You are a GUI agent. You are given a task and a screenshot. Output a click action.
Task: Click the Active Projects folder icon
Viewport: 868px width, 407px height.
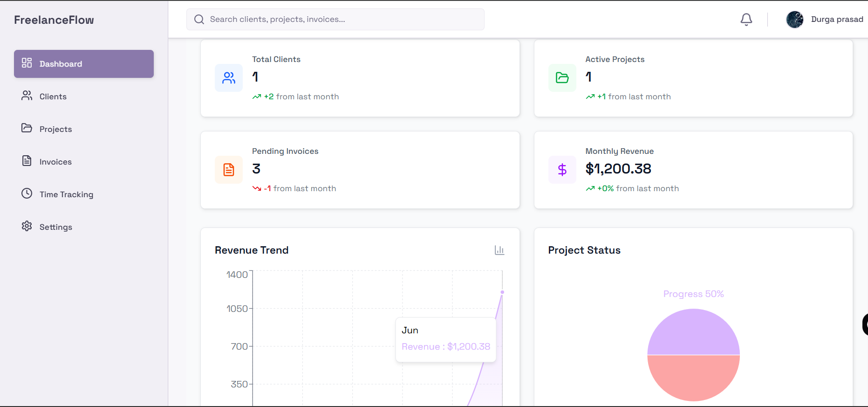pos(562,78)
